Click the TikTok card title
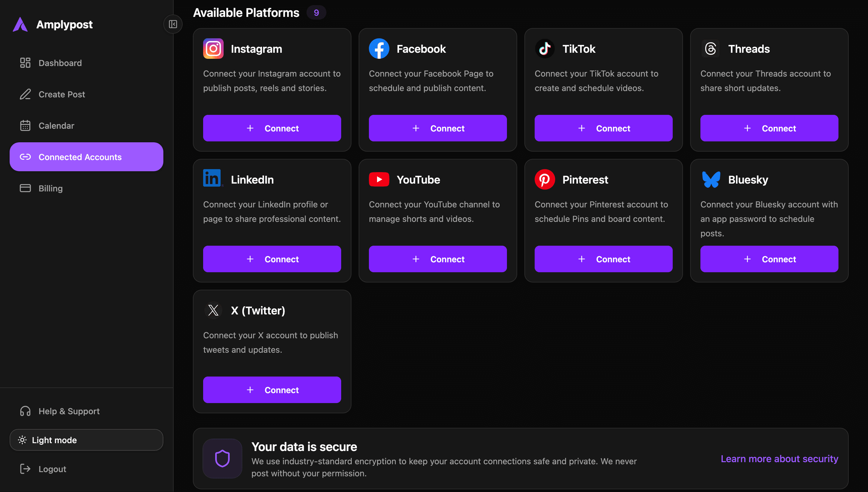The image size is (868, 492). pyautogui.click(x=579, y=49)
